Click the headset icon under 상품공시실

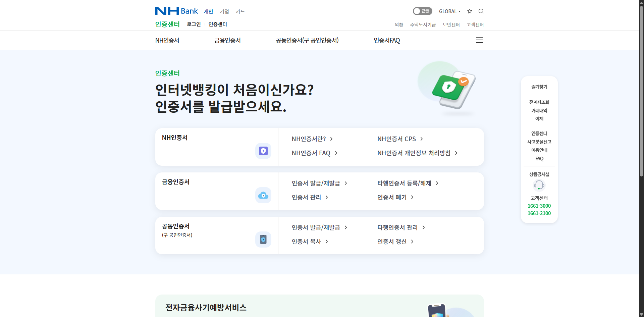click(x=539, y=185)
